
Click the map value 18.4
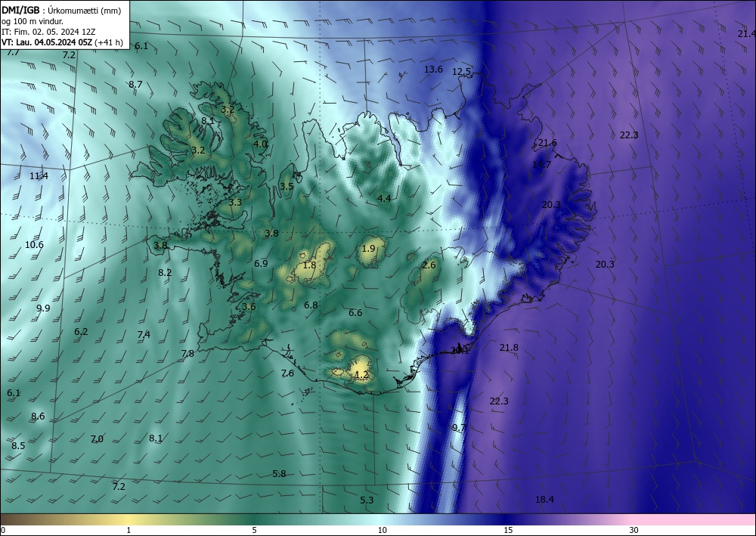(545, 500)
